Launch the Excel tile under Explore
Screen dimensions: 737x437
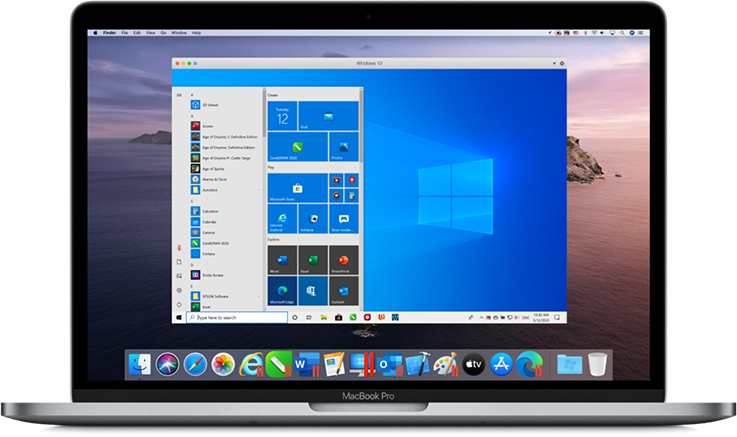(x=313, y=260)
